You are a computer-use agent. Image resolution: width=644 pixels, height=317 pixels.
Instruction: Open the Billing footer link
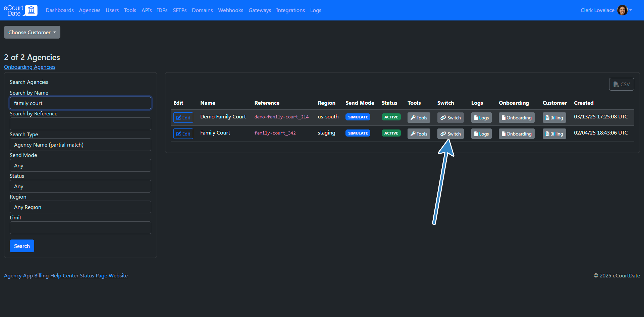tap(42, 275)
